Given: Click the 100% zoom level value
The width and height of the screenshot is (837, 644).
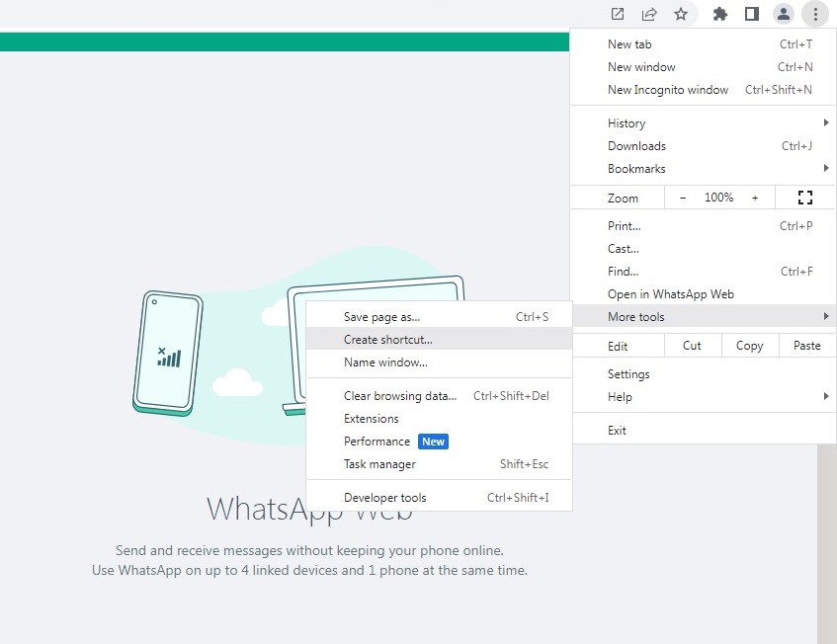Looking at the screenshot, I should pos(718,198).
